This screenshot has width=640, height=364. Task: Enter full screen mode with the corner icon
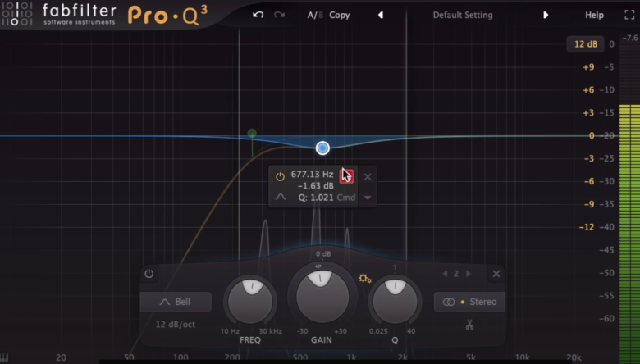629,15
